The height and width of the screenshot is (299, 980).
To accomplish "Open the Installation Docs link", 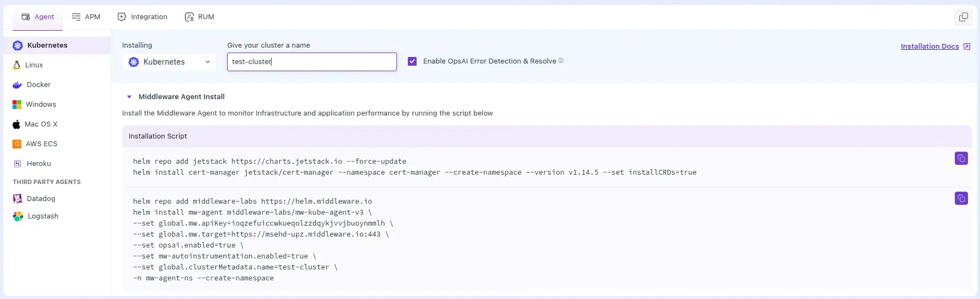I will click(930, 47).
